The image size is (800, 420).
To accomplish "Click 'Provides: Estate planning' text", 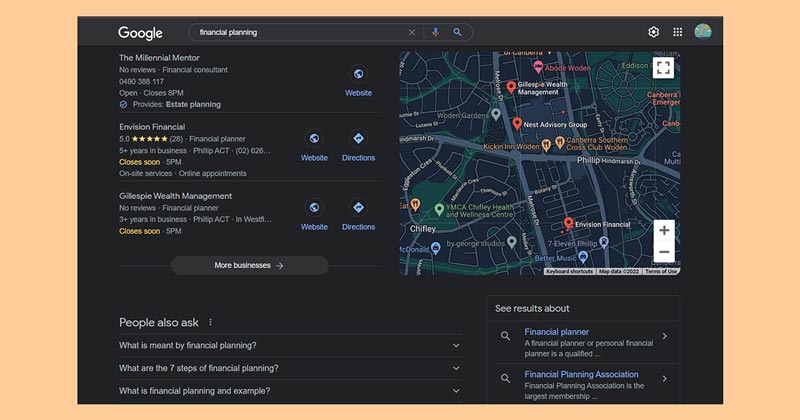I will click(177, 104).
